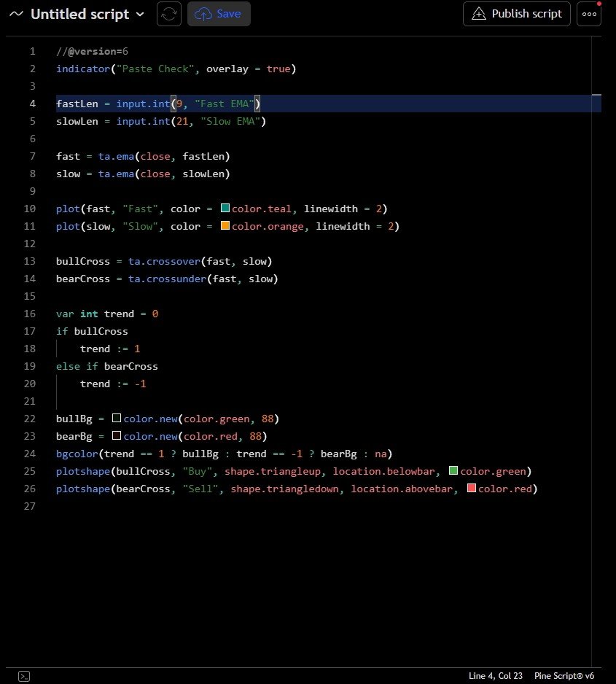616x684 pixels.
Task: Click the Pine script logo icon
Action: coord(16,14)
